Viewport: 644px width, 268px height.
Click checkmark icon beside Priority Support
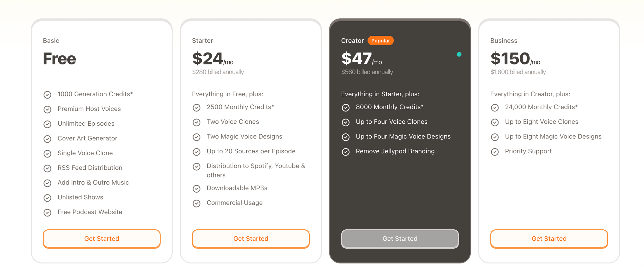[495, 152]
